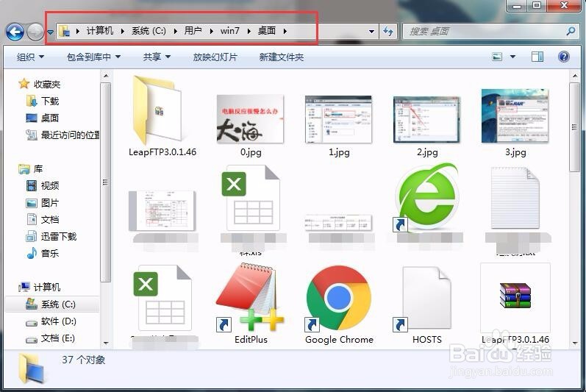Image resolution: width=586 pixels, height=392 pixels.
Task: Select the EditPlus shortcut icon
Action: pos(250,297)
